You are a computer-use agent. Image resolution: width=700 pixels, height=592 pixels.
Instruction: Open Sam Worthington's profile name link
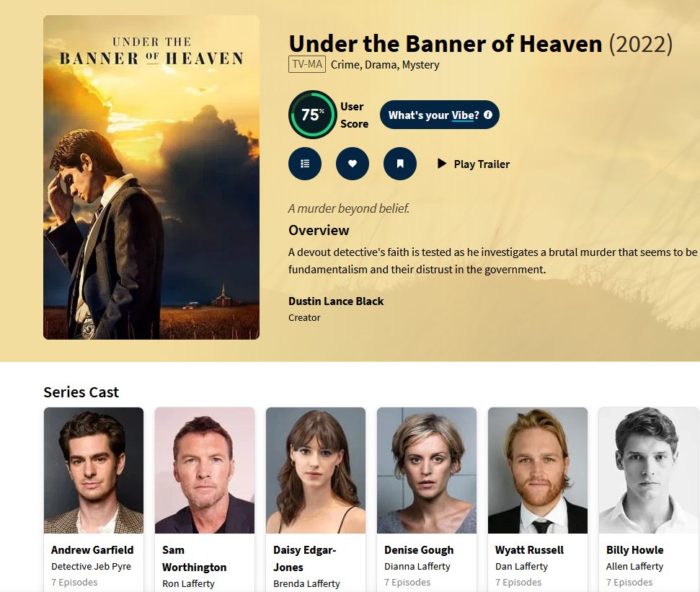194,559
